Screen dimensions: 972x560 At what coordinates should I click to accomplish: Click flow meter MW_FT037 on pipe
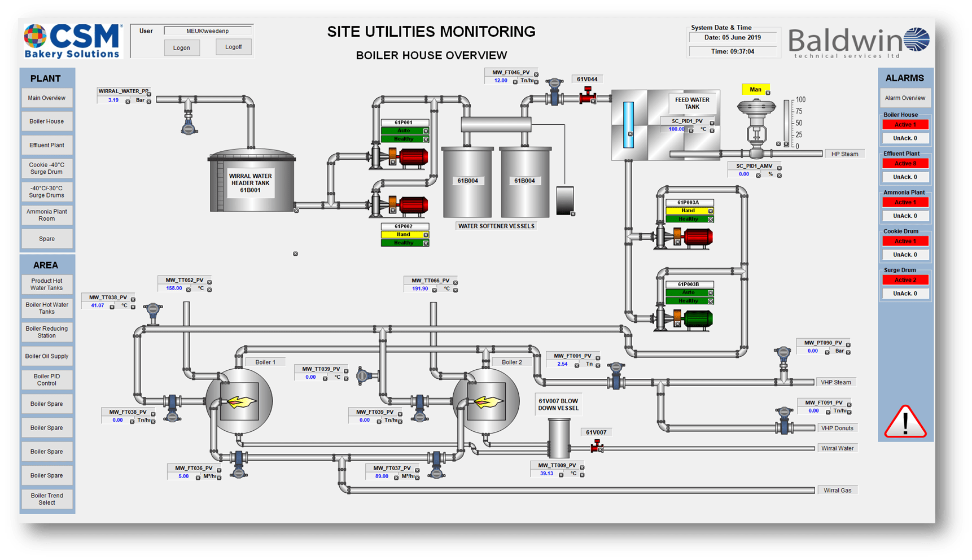pos(436,465)
